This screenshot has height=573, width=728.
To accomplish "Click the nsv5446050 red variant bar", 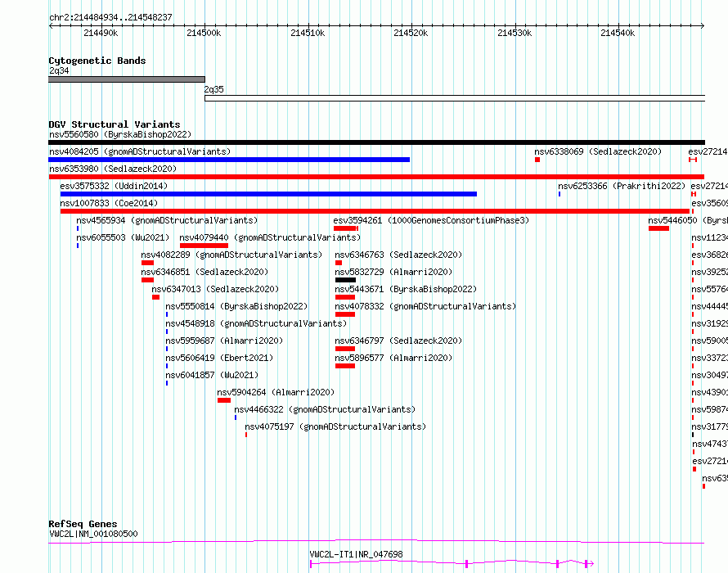I will pos(658,228).
